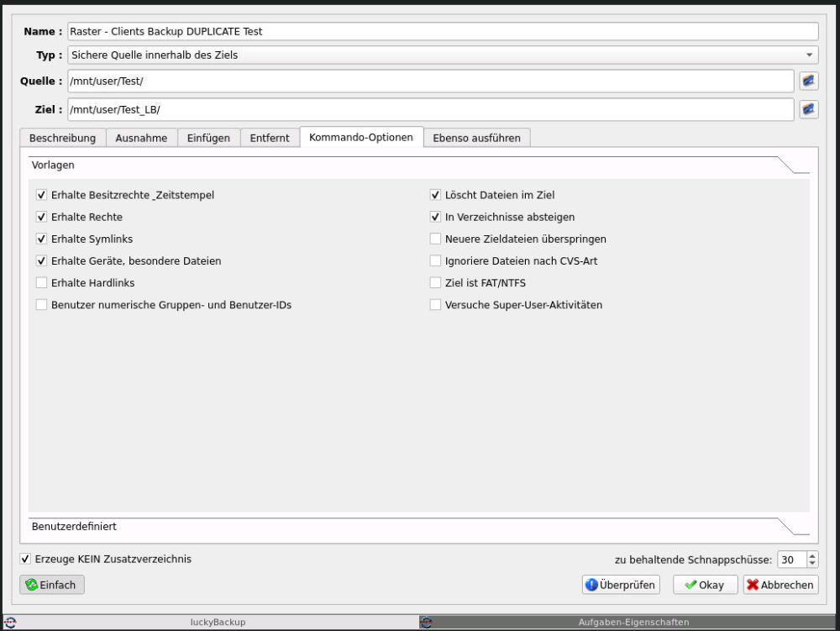
Task: Check Ignoriere Dateien nach CVS-Art
Action: pyautogui.click(x=435, y=260)
